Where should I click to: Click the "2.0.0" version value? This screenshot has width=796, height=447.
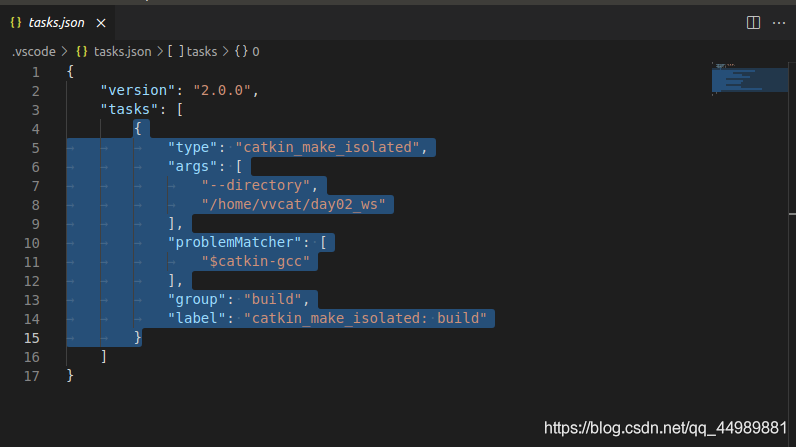222,90
